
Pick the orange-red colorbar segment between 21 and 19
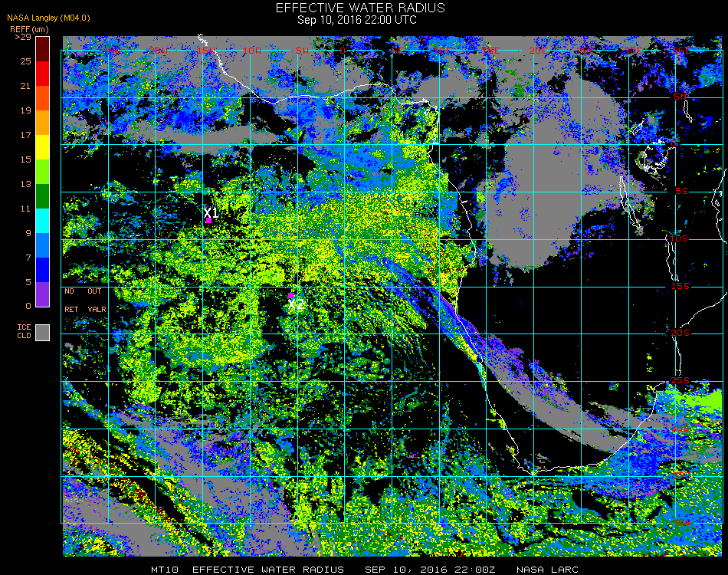click(x=43, y=98)
